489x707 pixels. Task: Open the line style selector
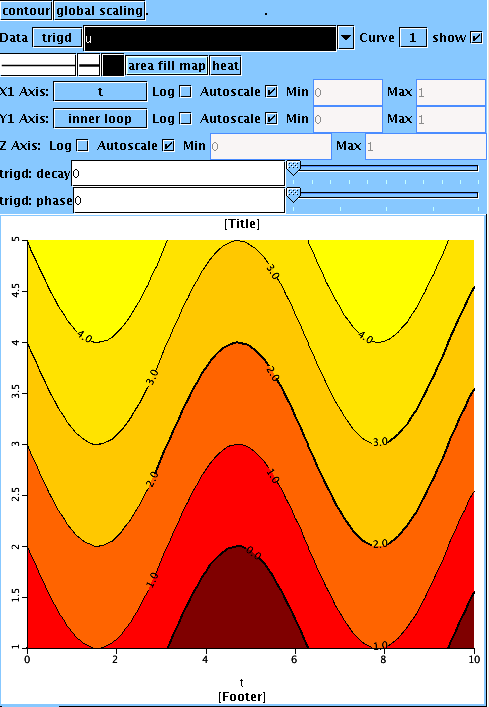(x=38, y=66)
